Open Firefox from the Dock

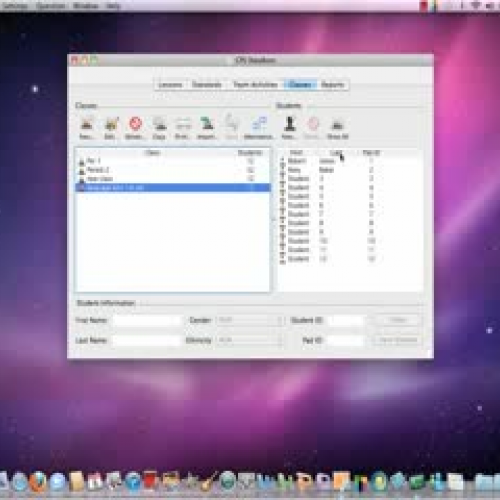coord(39,481)
